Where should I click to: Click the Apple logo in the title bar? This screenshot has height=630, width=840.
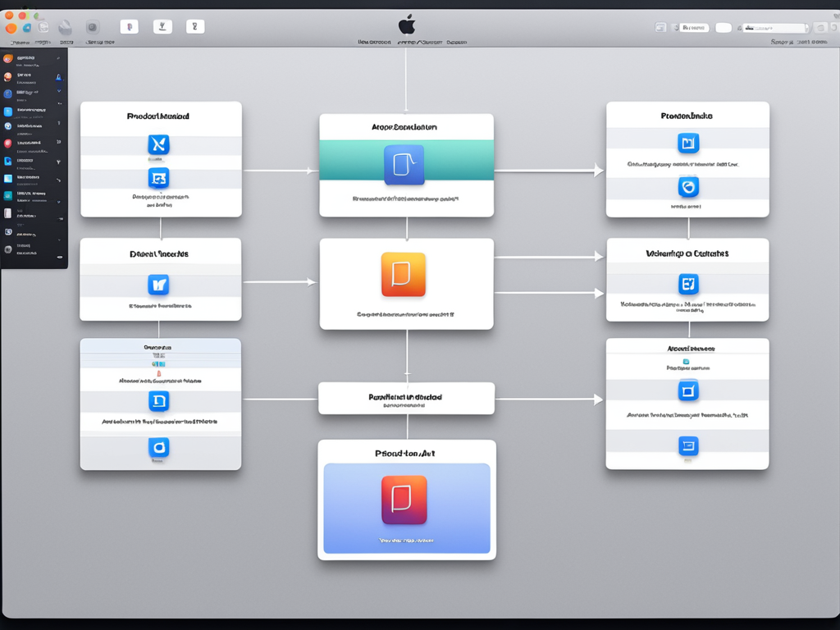[x=406, y=24]
